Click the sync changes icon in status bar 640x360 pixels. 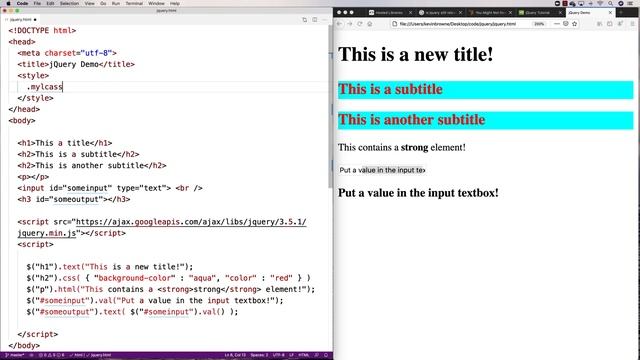[32, 356]
